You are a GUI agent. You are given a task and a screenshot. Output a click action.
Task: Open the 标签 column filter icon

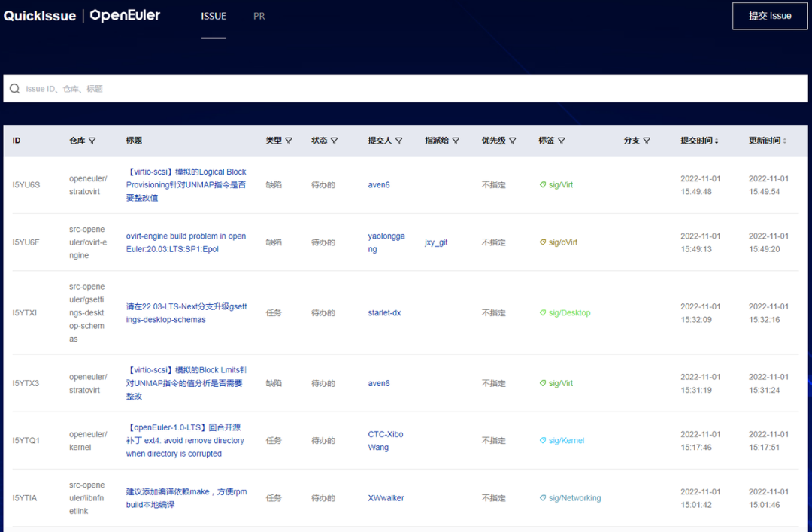point(562,141)
